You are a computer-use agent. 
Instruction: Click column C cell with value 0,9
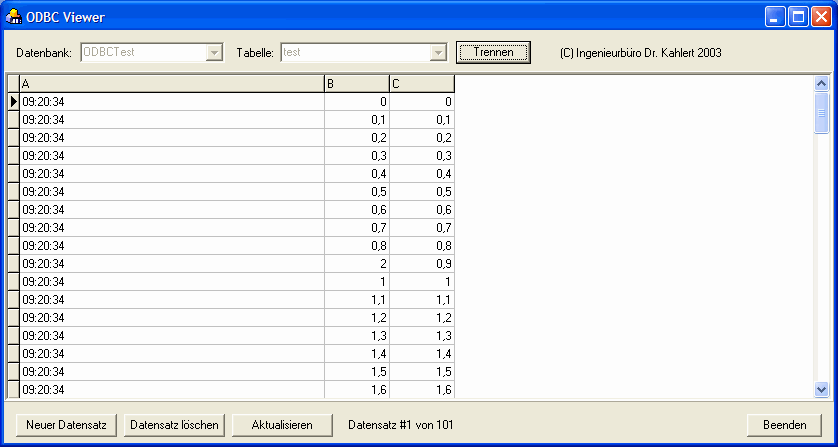pyautogui.click(x=422, y=264)
